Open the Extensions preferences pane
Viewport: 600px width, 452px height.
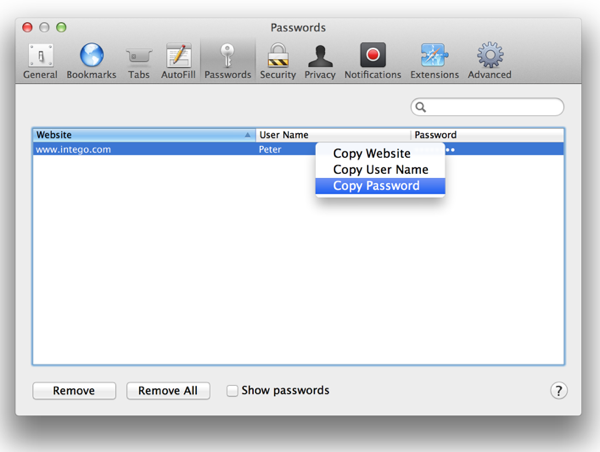(x=434, y=61)
